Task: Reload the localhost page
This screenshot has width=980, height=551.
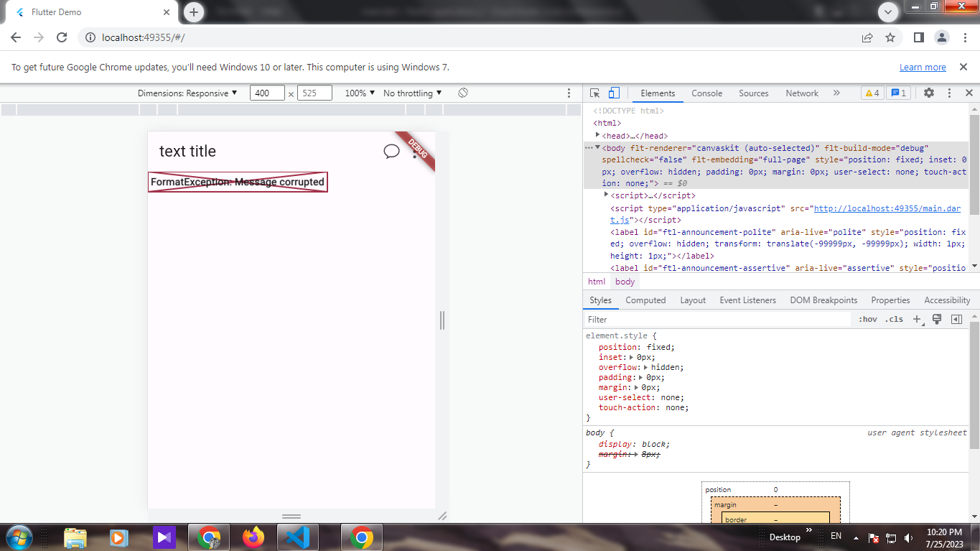Action: [62, 37]
